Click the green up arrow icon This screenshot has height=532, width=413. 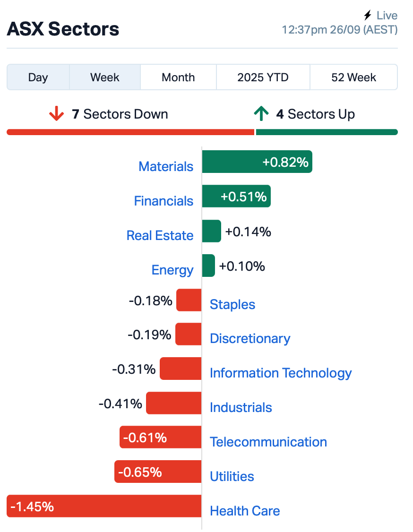[261, 114]
